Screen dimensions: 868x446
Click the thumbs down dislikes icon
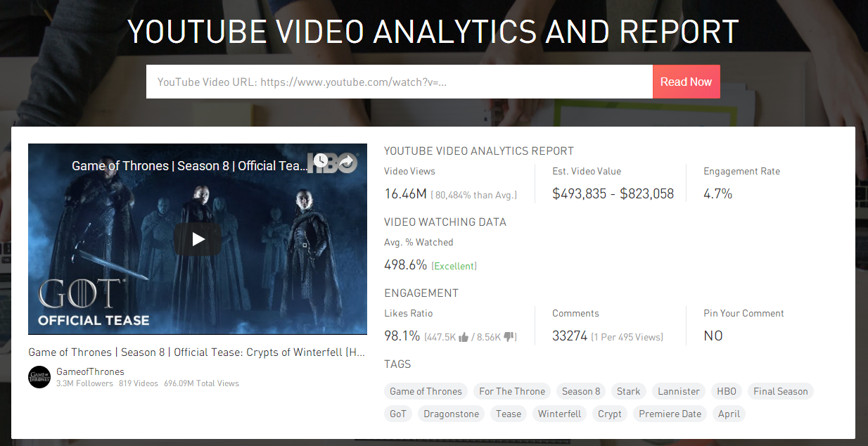pos(509,337)
